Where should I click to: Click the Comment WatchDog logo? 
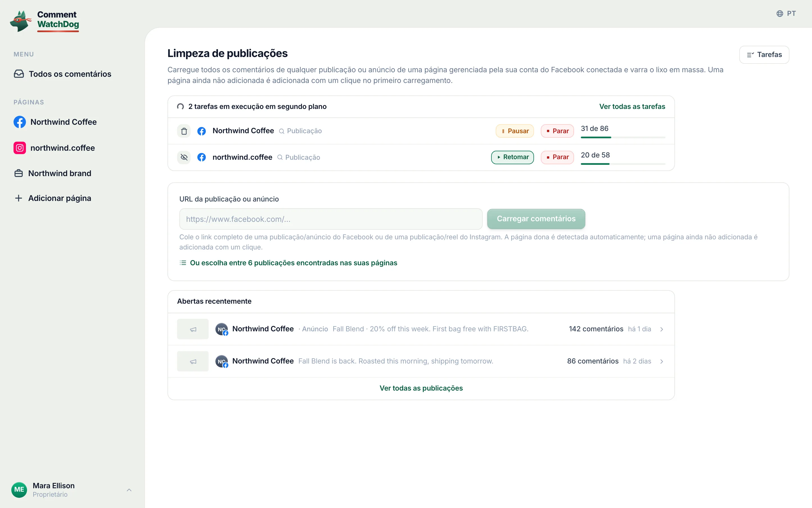pos(45,21)
